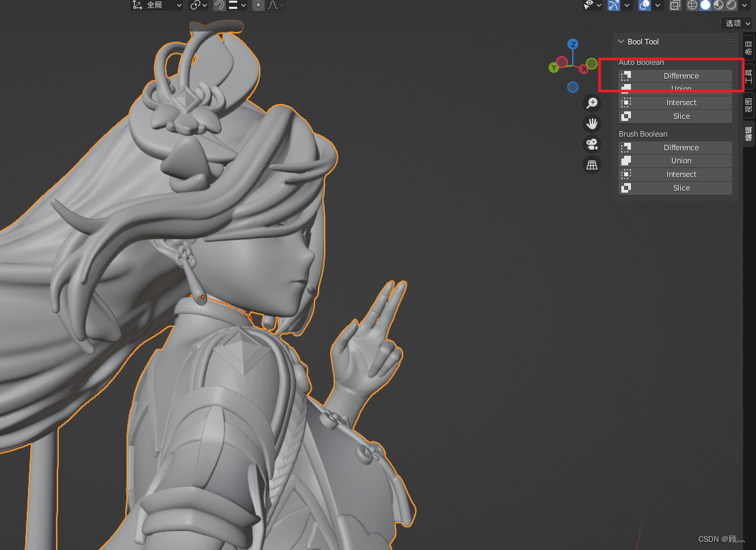Viewport: 756px width, 550px height.
Task: Open the 条目 sidebar tab
Action: [x=748, y=48]
